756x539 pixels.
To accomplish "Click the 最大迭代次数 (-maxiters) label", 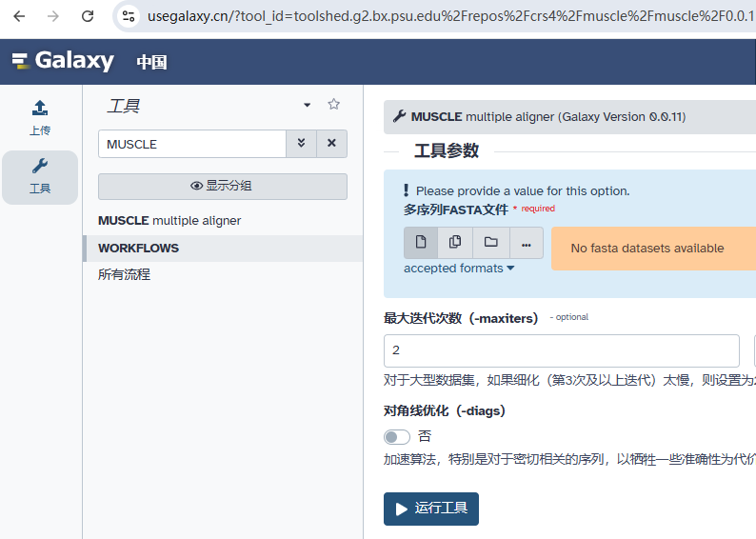I will click(x=461, y=318).
